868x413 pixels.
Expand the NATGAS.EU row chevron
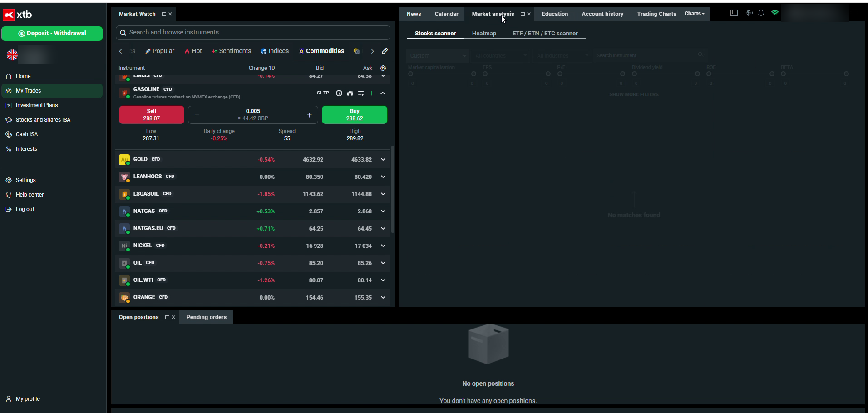[383, 229]
